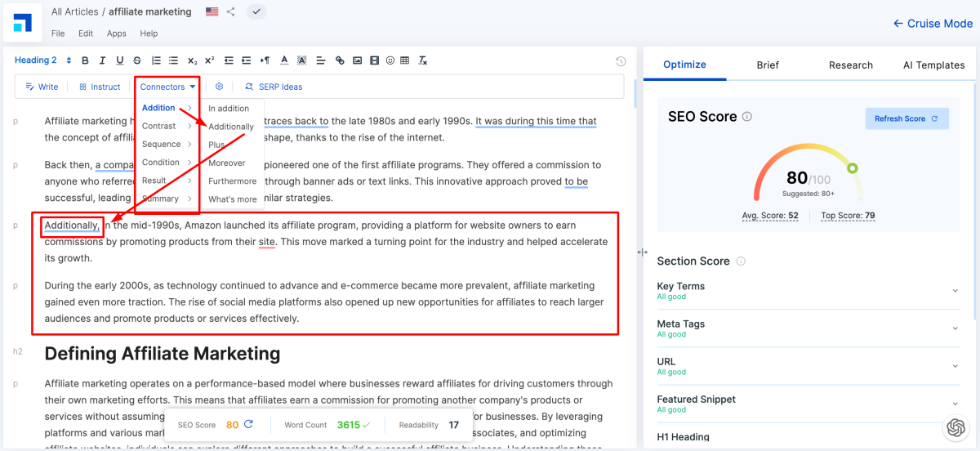Open the connector settings gear icon

tap(219, 87)
